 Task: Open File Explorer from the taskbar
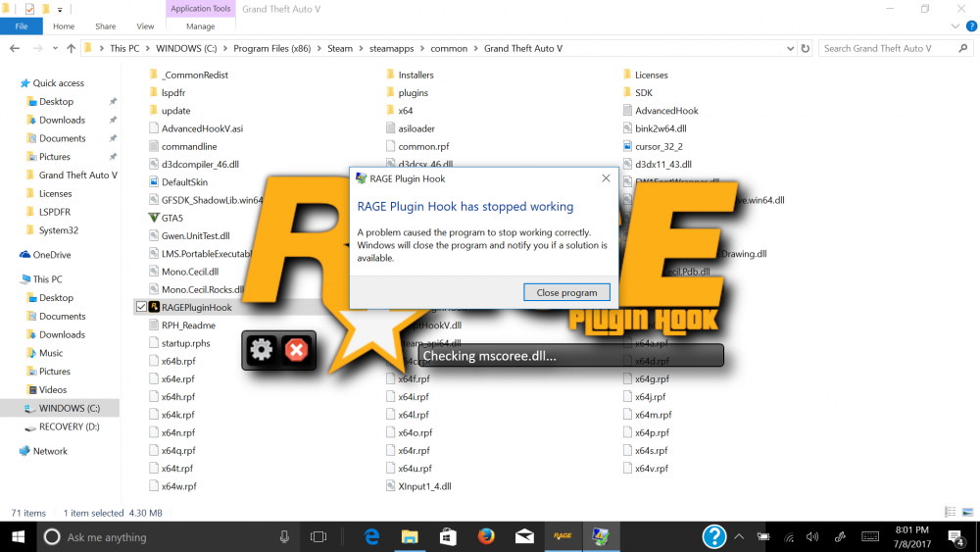coord(410,536)
